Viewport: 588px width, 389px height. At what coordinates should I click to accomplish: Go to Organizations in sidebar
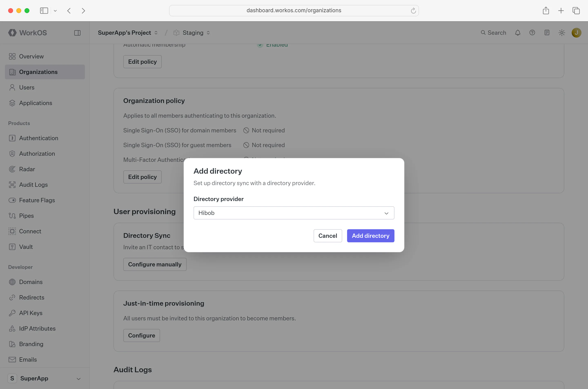(x=45, y=72)
